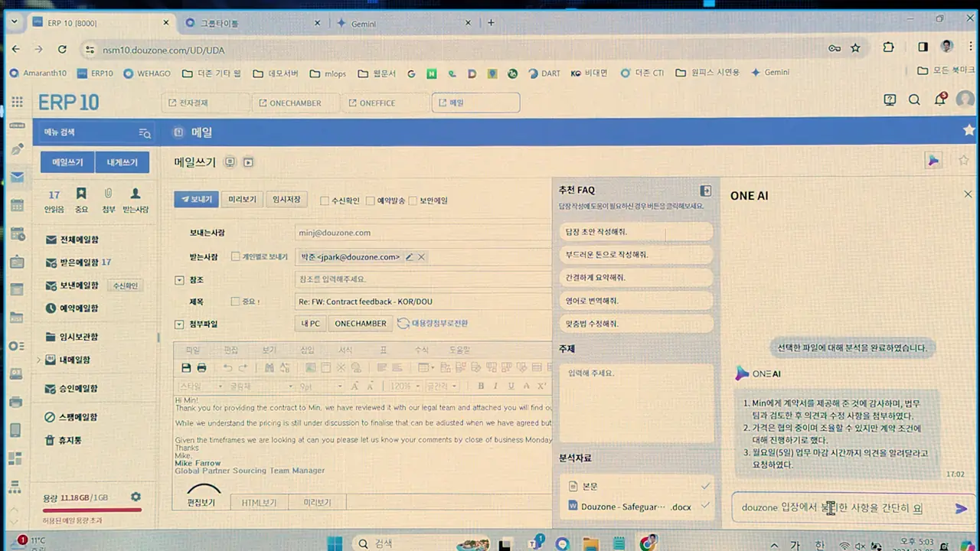Toggle the 개인별로 보내기 checkbox
The width and height of the screenshot is (980, 551).
236,257
